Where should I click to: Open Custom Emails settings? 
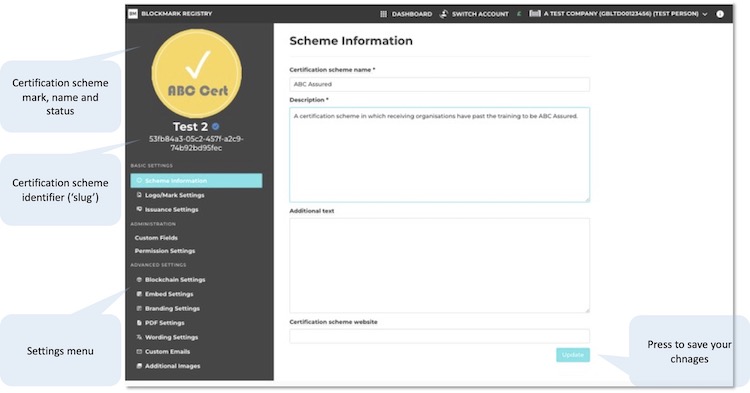click(x=167, y=351)
